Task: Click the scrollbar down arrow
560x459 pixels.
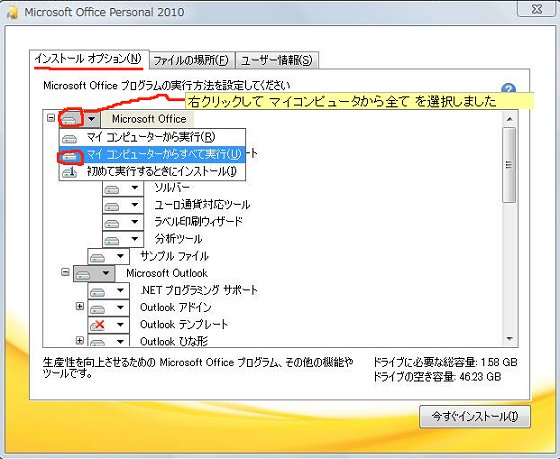Action: tap(509, 339)
